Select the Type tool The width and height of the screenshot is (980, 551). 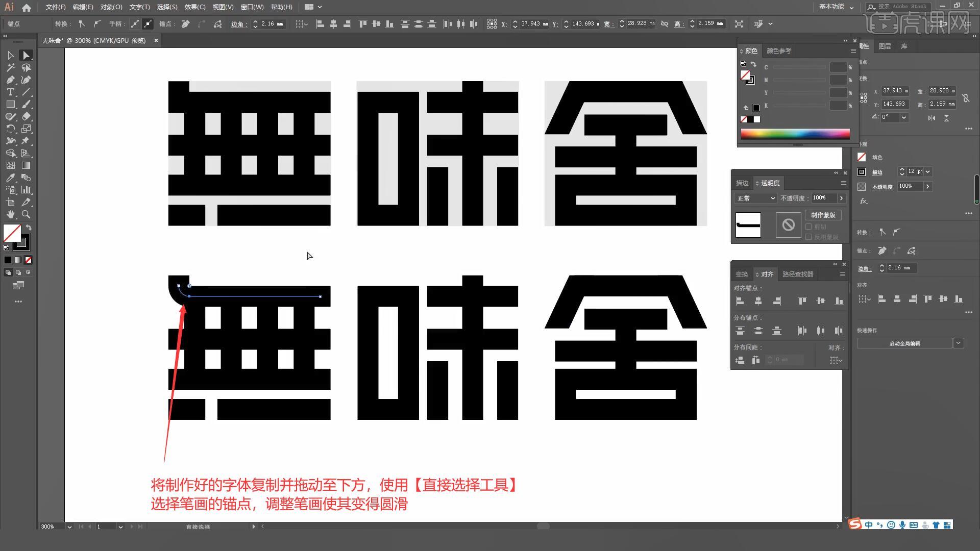[10, 92]
